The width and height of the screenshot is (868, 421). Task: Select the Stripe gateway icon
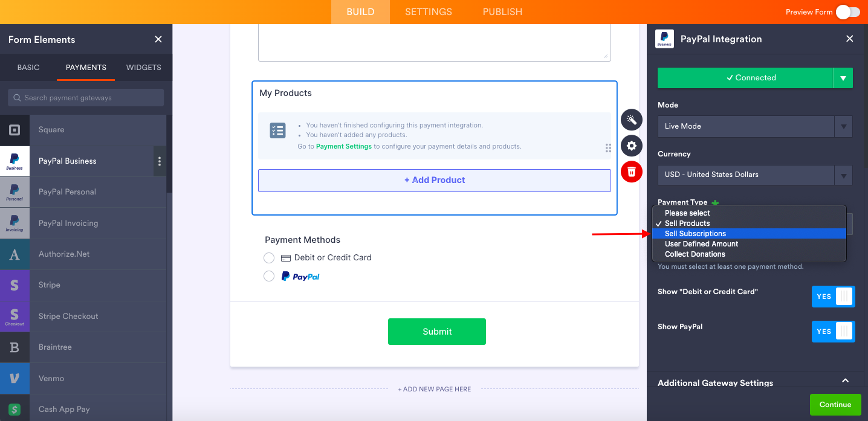click(15, 285)
